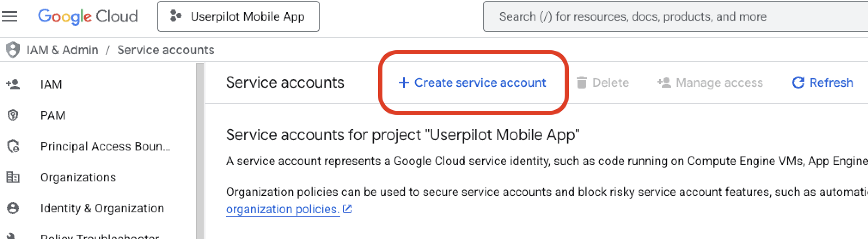The width and height of the screenshot is (868, 239).
Task: Click the project picker dots icon
Action: [x=176, y=16]
